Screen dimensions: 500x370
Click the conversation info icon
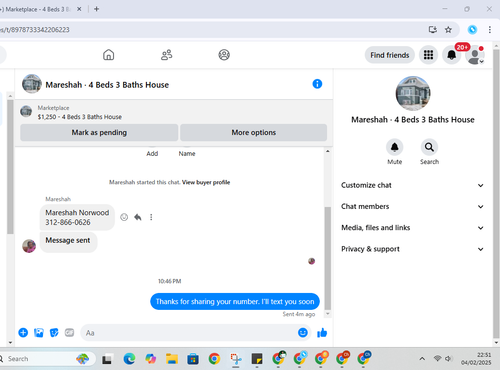point(317,84)
